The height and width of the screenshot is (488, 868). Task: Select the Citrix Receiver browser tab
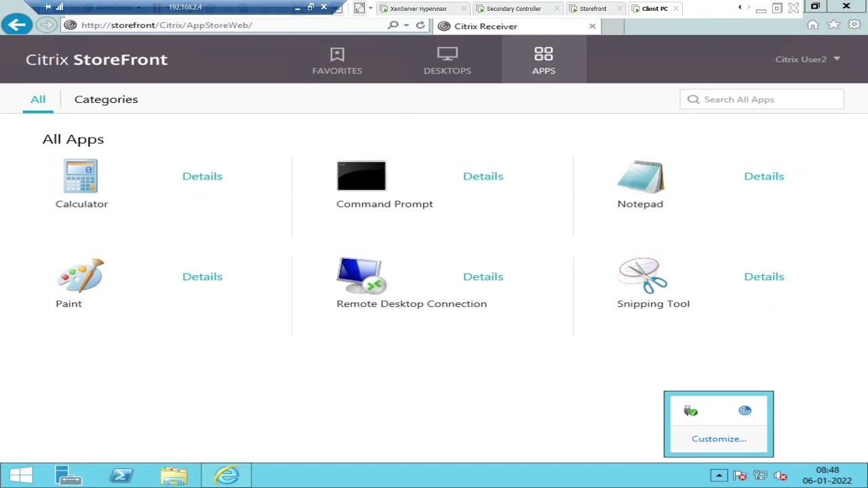click(x=516, y=26)
